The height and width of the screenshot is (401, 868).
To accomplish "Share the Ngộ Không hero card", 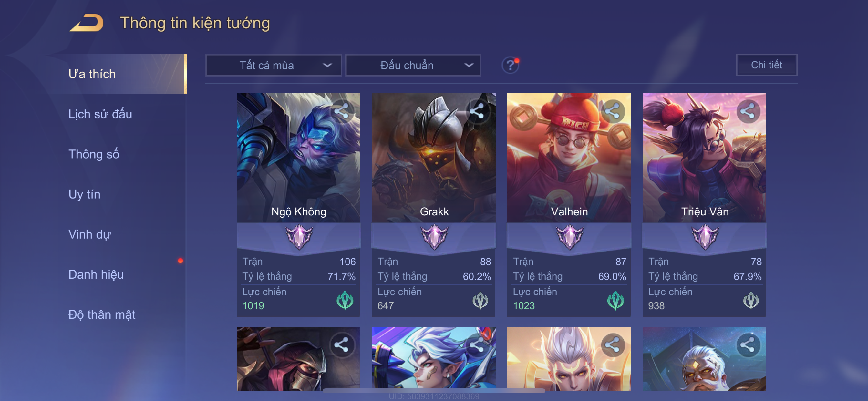I will click(342, 111).
